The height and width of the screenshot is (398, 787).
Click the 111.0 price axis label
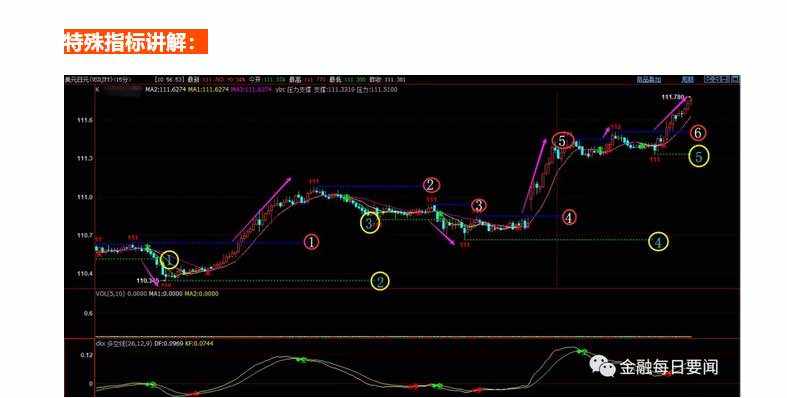[85, 197]
